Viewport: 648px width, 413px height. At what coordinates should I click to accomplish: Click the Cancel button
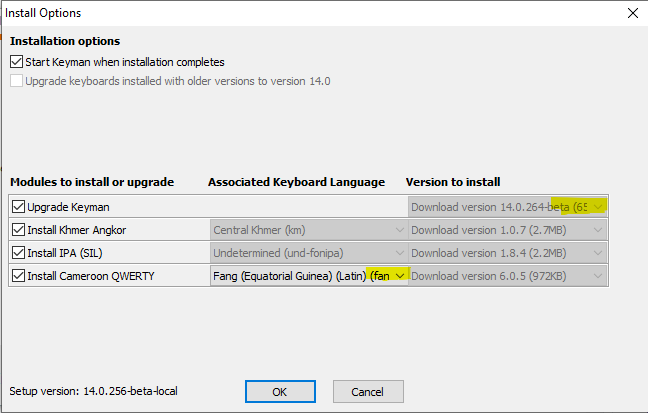[x=368, y=392]
